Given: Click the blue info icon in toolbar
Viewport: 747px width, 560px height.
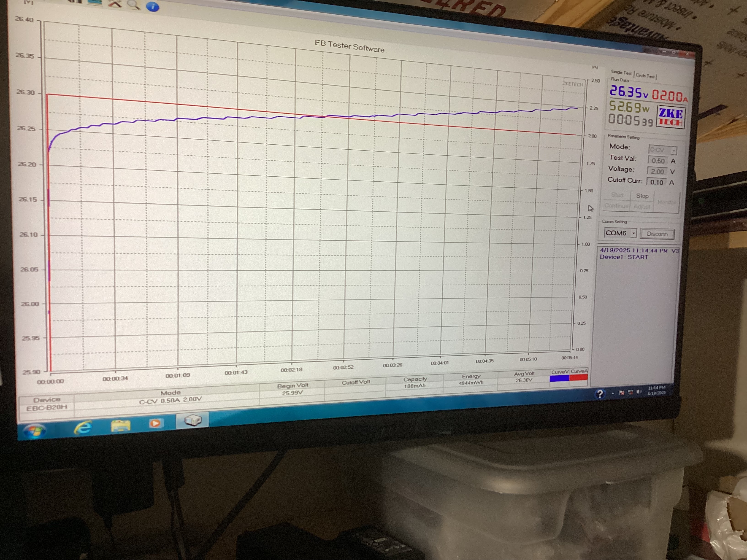Looking at the screenshot, I should pyautogui.click(x=153, y=6).
